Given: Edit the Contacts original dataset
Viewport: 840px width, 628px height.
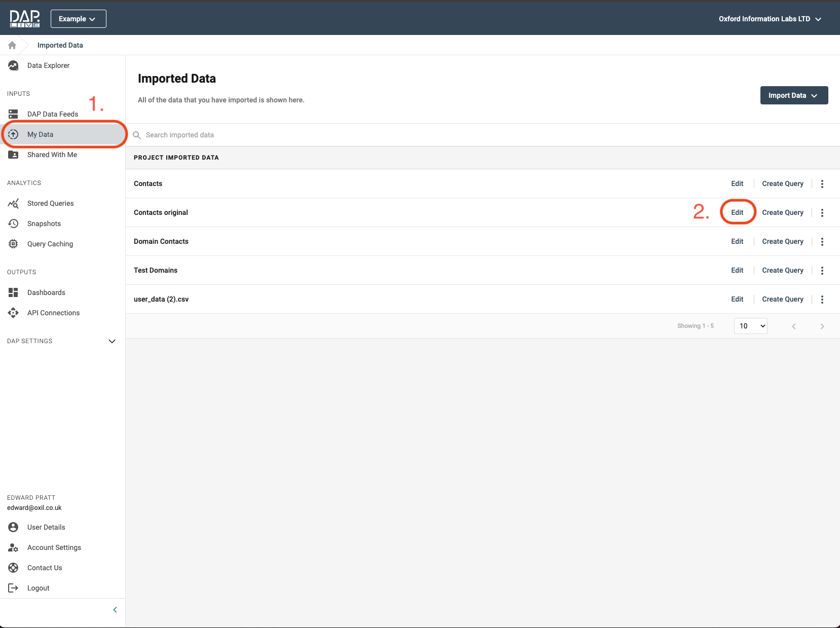Looking at the screenshot, I should click(737, 212).
